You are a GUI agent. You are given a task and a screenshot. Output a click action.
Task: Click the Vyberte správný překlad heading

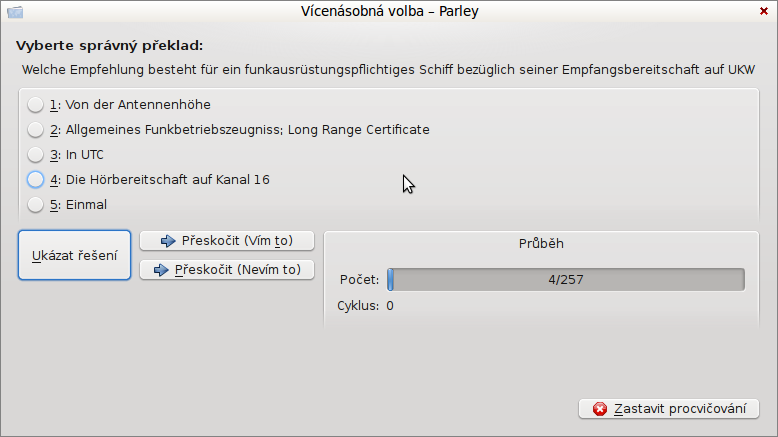click(110, 46)
